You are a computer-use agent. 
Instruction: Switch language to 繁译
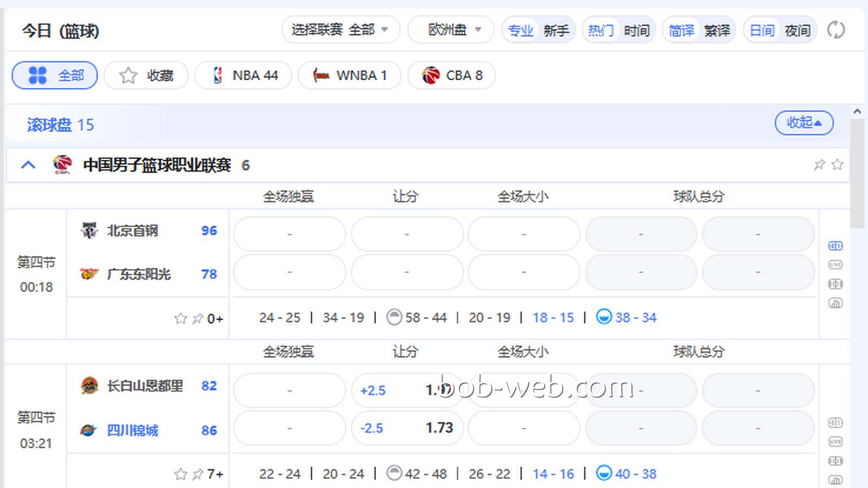coord(717,30)
